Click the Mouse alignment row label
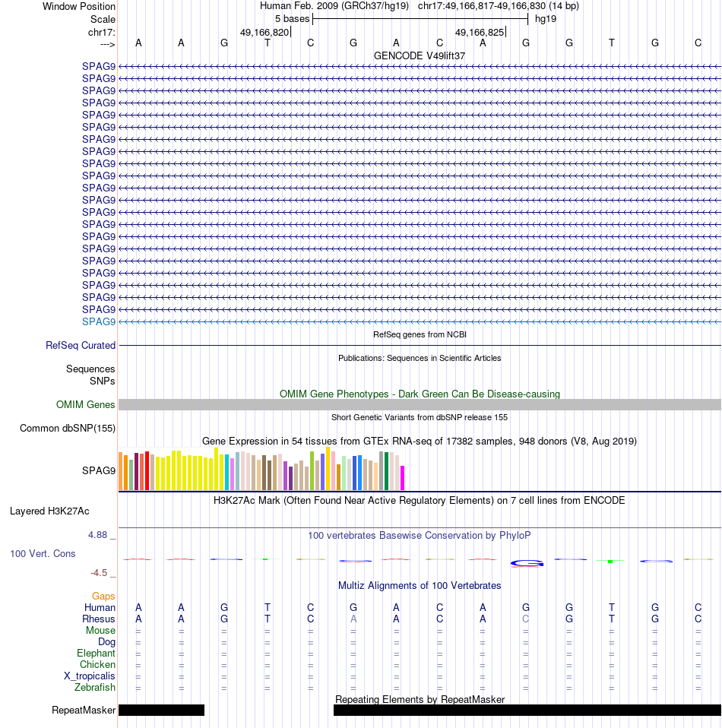Screen dimensions: 722x728 point(100,631)
